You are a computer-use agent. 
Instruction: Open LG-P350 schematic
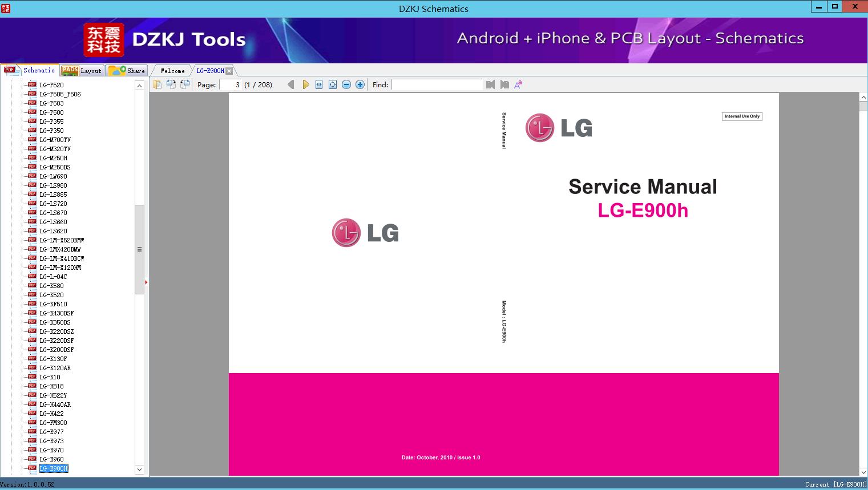(51, 131)
